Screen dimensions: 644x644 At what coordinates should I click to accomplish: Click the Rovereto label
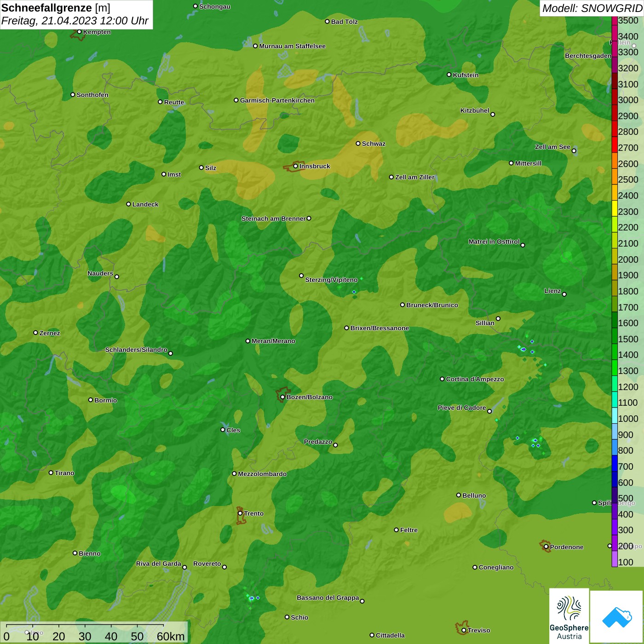(207, 563)
